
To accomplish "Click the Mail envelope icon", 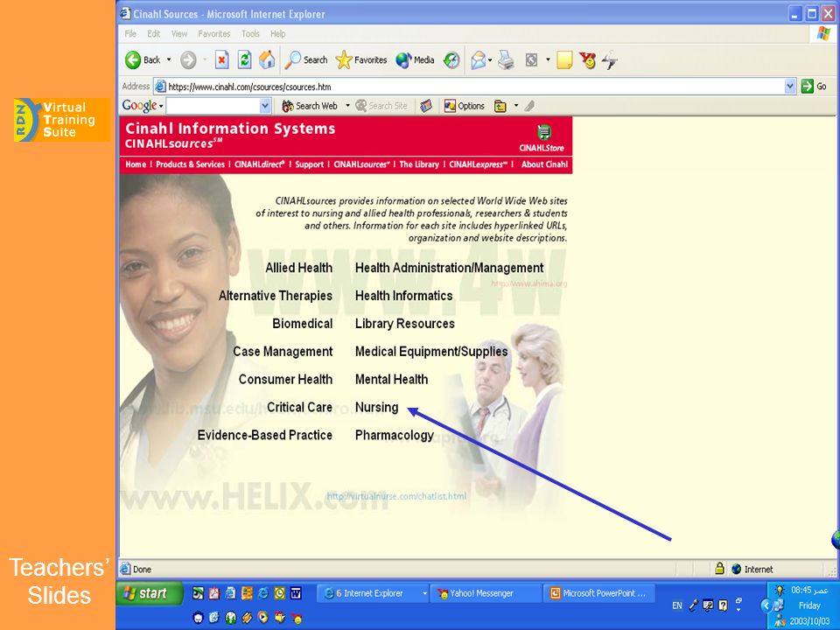I will click(478, 60).
